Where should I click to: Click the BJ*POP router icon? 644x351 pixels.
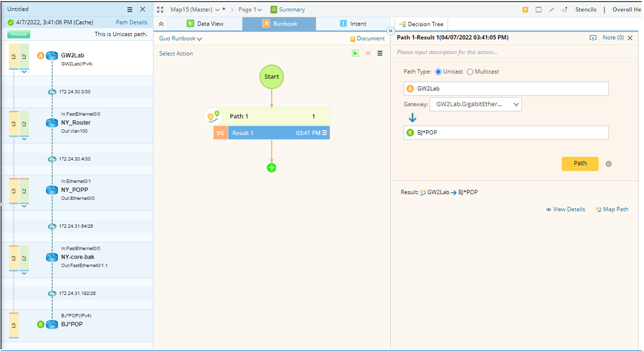(x=52, y=324)
